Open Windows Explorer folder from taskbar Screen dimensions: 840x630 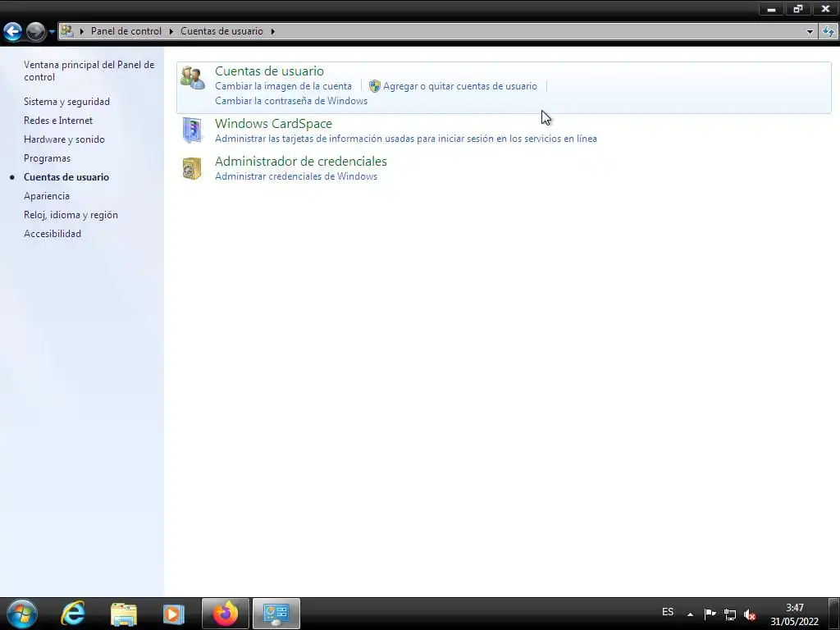pyautogui.click(x=124, y=614)
